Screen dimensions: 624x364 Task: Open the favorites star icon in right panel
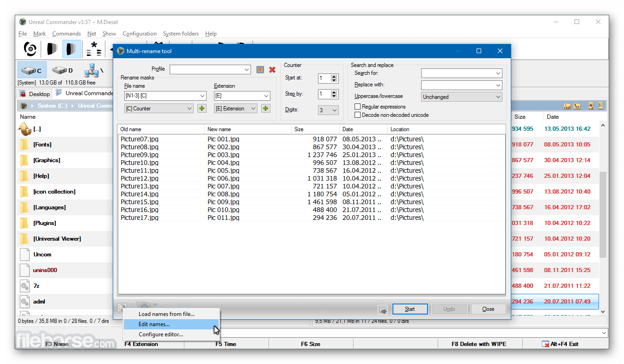point(591,106)
